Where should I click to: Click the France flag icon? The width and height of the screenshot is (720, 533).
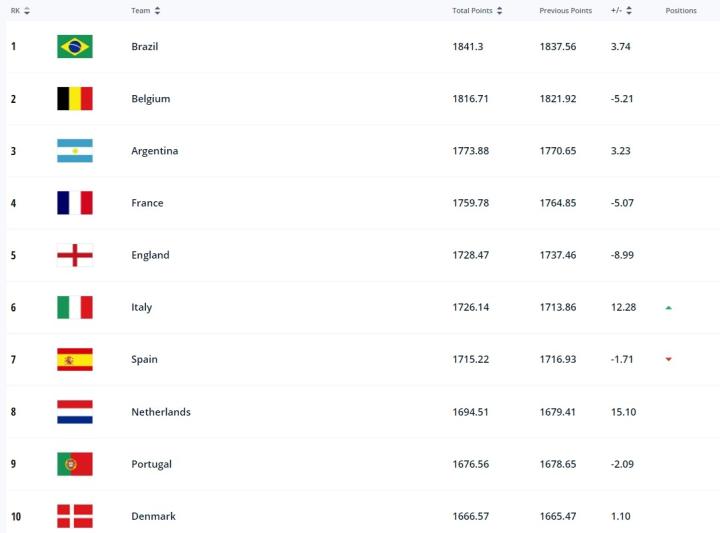click(x=75, y=203)
